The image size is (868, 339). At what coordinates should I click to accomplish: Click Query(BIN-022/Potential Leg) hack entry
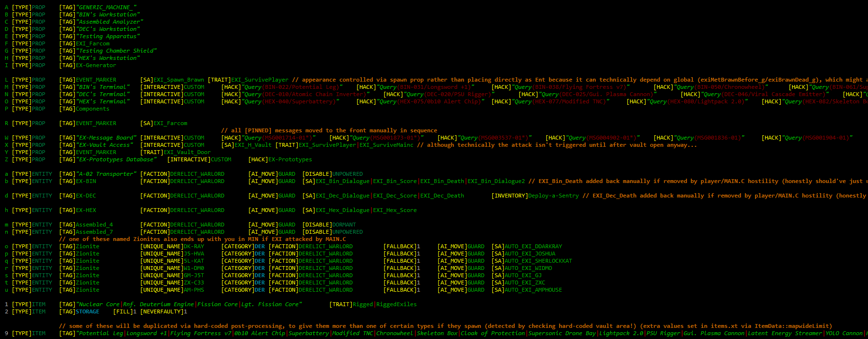[292, 87]
